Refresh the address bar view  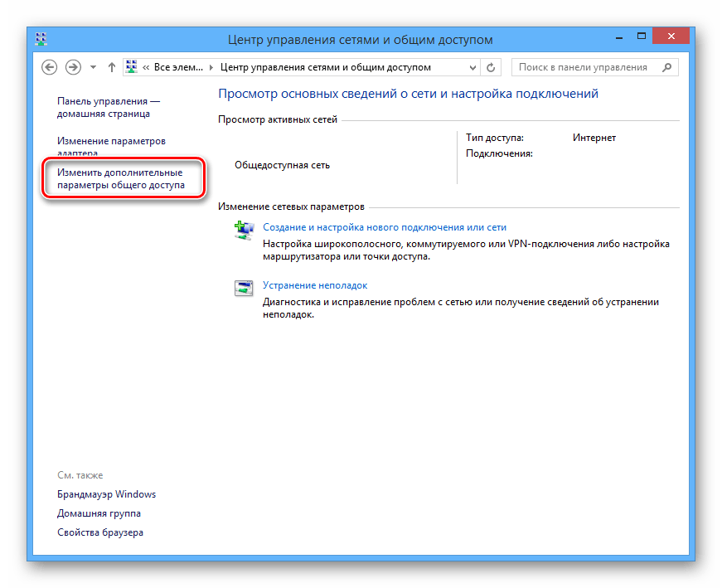point(492,67)
